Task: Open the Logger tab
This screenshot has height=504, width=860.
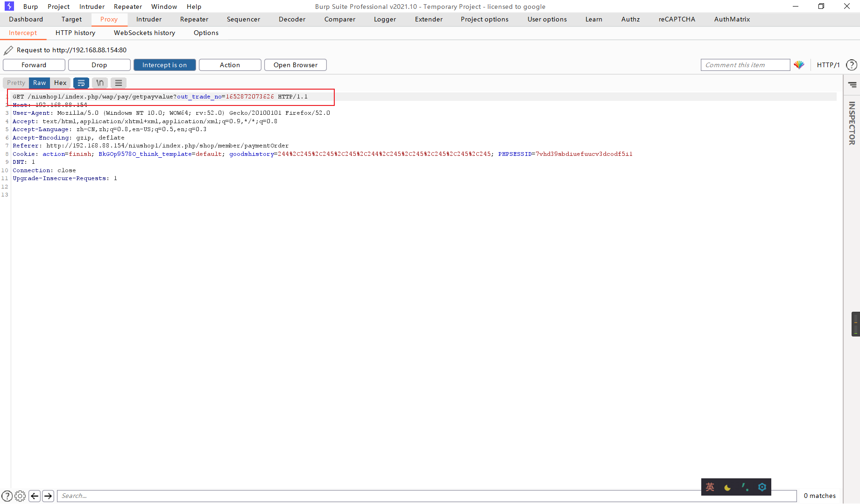Action: [385, 19]
